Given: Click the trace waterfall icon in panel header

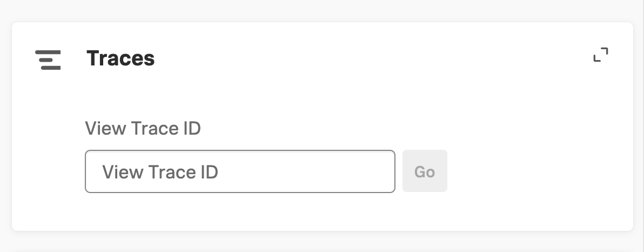Looking at the screenshot, I should (48, 59).
